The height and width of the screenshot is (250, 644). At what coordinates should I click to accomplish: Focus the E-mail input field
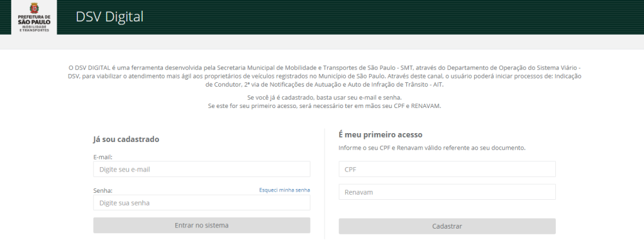click(x=202, y=169)
